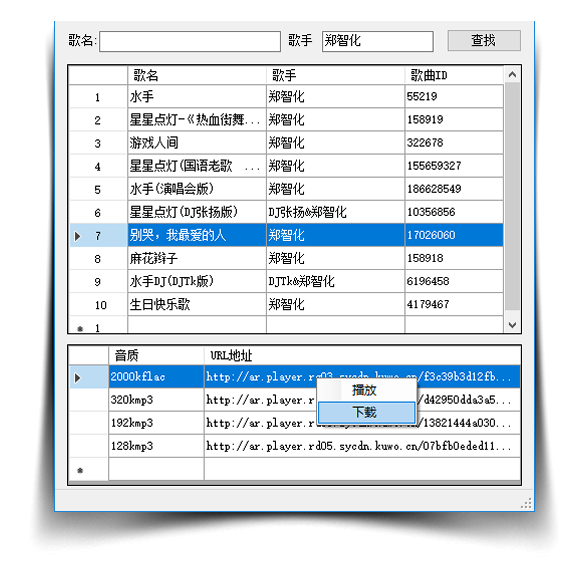Viewport: 583px width, 573px height.
Task: Click the 歌曲ID column header
Action: (454, 75)
